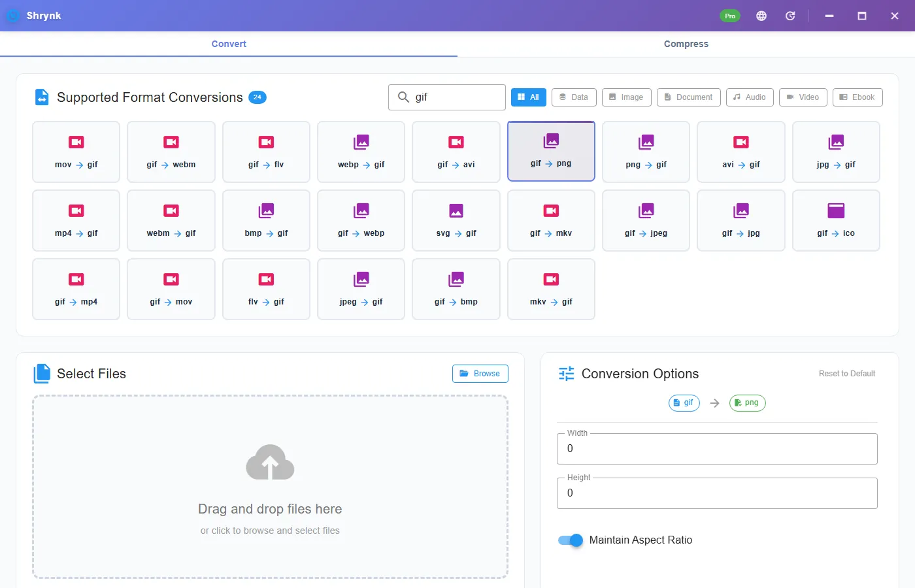Select the png to gif conversion

[646, 152]
